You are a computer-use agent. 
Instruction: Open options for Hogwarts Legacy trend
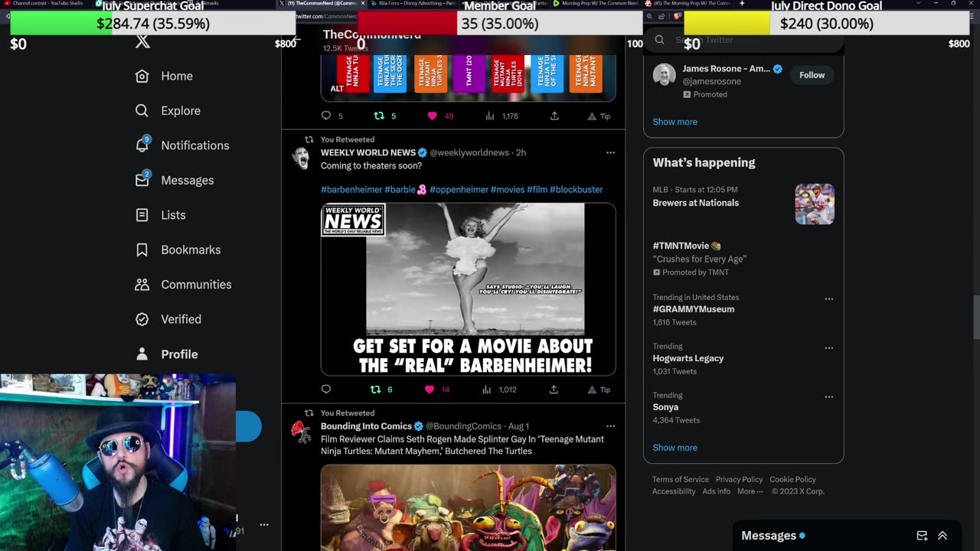[x=828, y=348]
